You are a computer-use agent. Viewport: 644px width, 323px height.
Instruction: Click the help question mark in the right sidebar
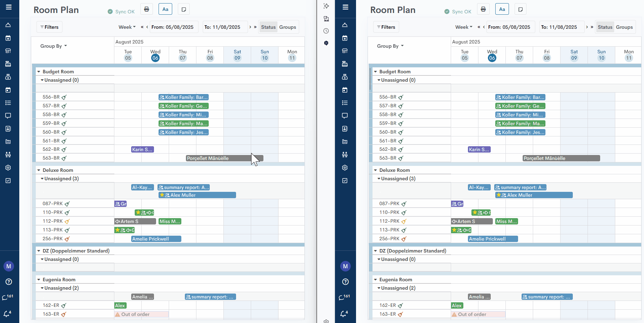345,282
